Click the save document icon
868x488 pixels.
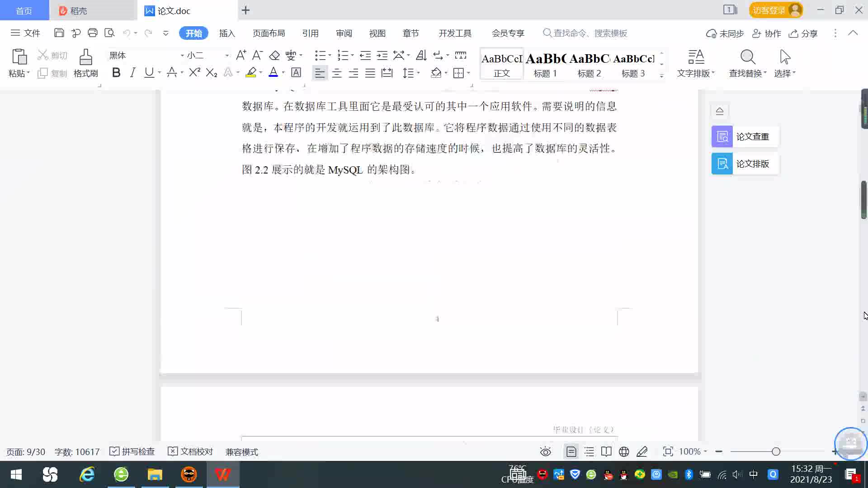point(59,33)
